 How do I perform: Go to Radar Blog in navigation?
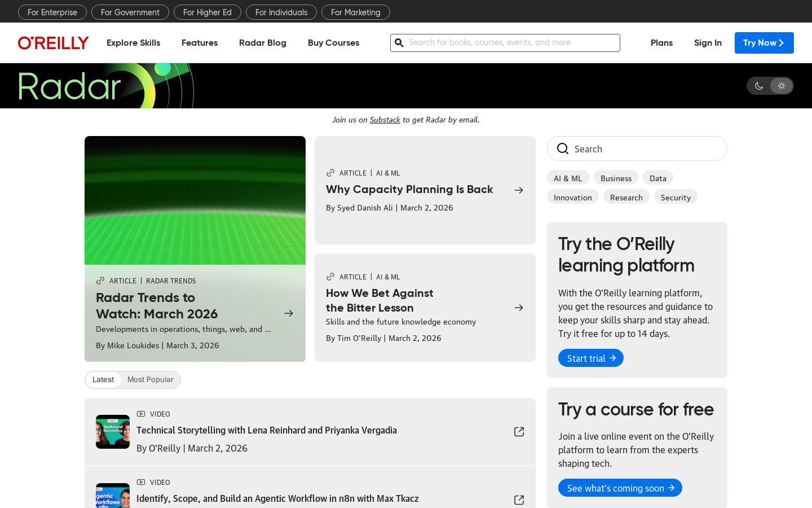click(263, 43)
